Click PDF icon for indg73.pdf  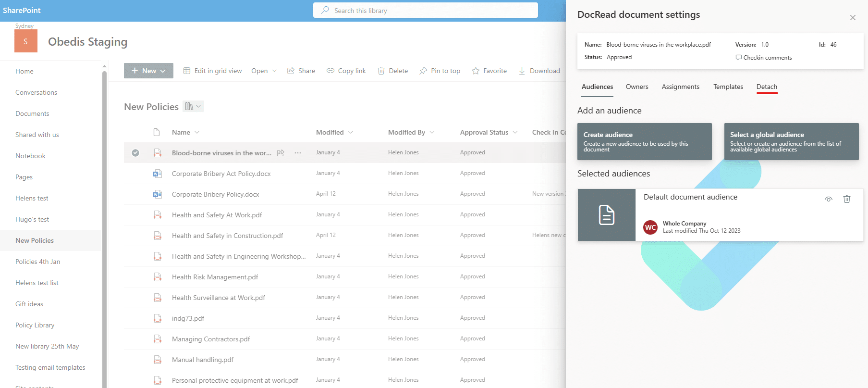pos(157,318)
